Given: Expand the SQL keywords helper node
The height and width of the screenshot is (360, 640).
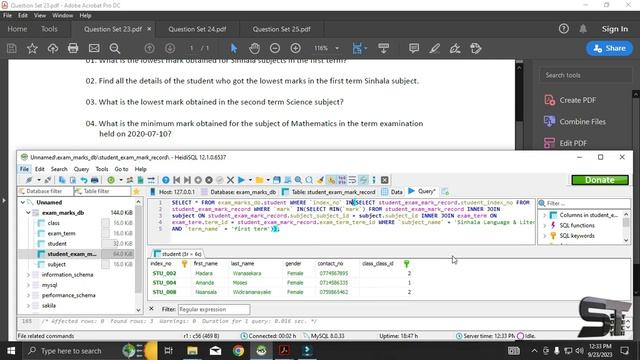Looking at the screenshot, I should (x=544, y=236).
